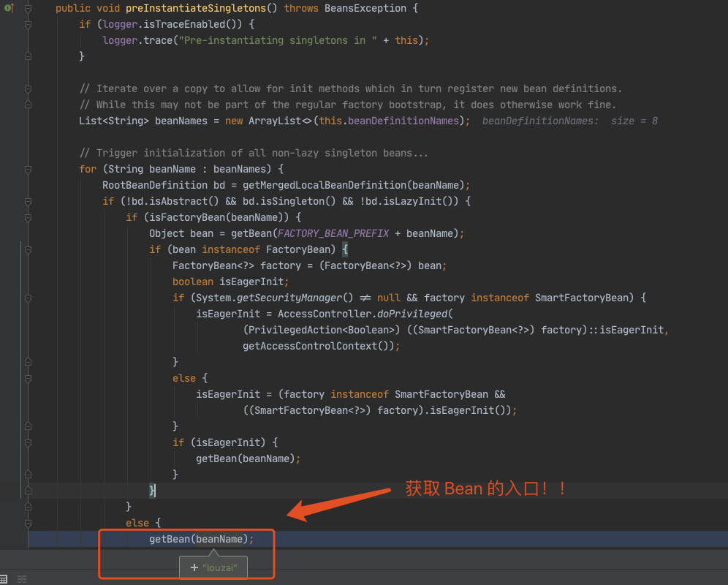The height and width of the screenshot is (585, 728).
Task: Click the "List<String> beanNames" declaration
Action: coord(143,121)
